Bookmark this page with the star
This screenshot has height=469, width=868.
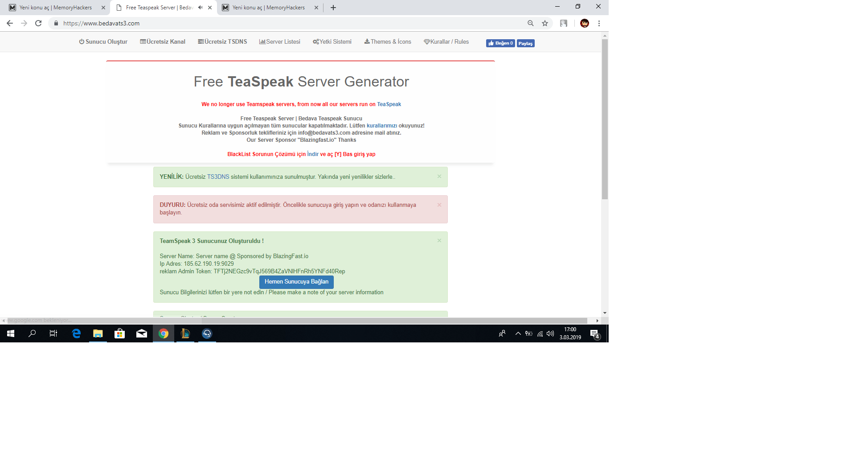[545, 23]
